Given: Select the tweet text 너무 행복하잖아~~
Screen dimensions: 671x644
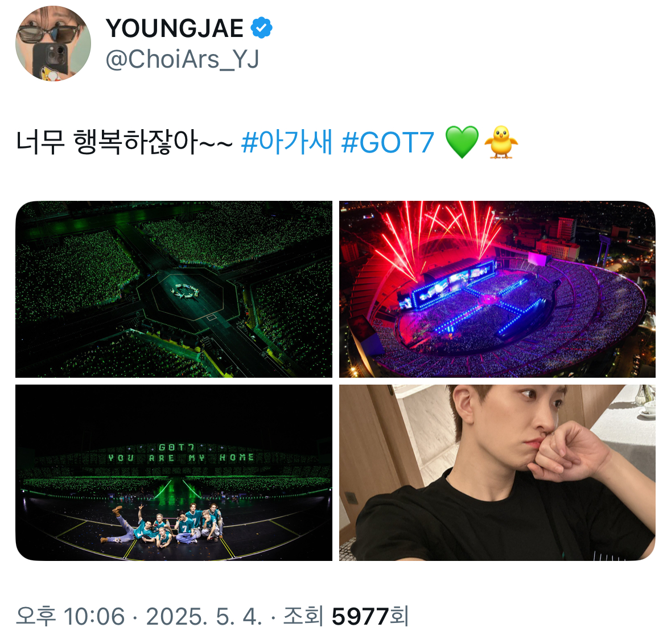Looking at the screenshot, I should 124,142.
